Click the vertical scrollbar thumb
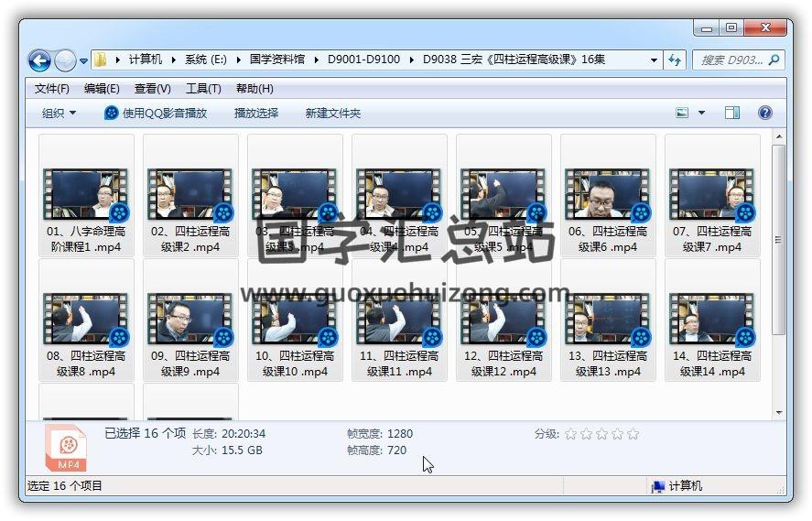Image resolution: width=812 pixels, height=521 pixels. coord(779,239)
